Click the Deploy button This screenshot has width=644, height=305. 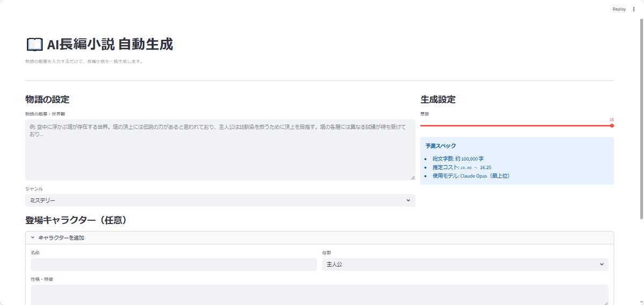(619, 9)
